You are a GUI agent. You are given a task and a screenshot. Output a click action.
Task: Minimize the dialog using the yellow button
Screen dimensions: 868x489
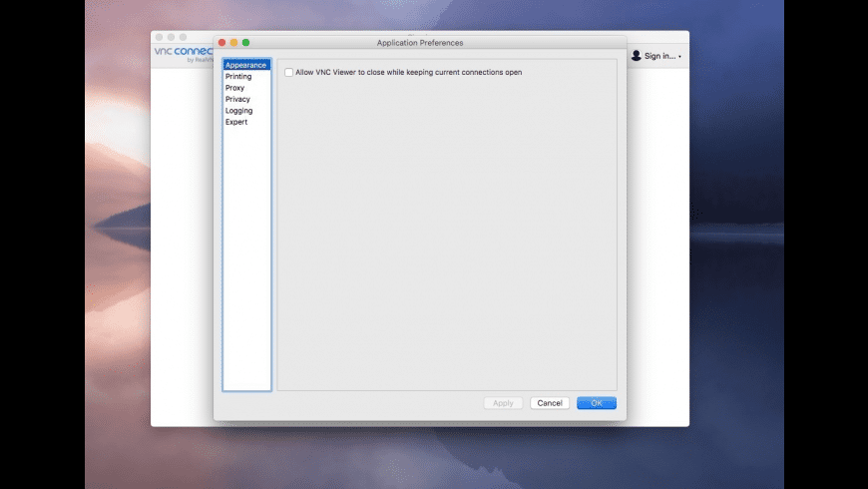click(233, 43)
